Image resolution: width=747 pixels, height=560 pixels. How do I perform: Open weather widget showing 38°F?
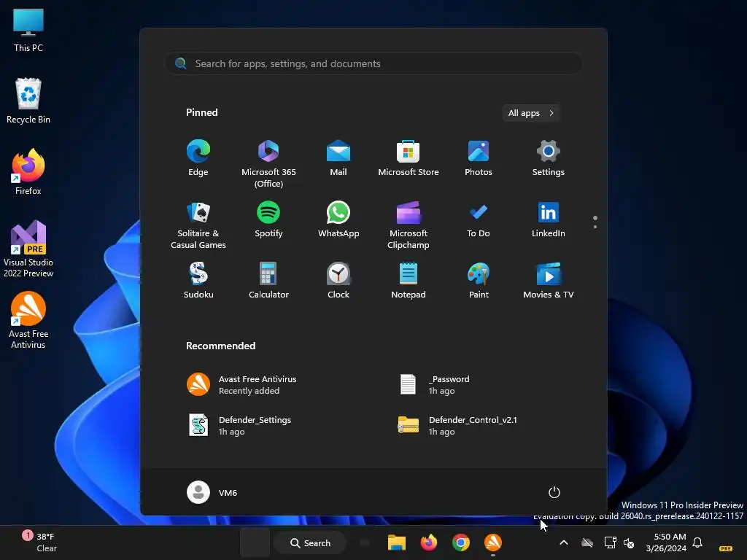click(41, 542)
